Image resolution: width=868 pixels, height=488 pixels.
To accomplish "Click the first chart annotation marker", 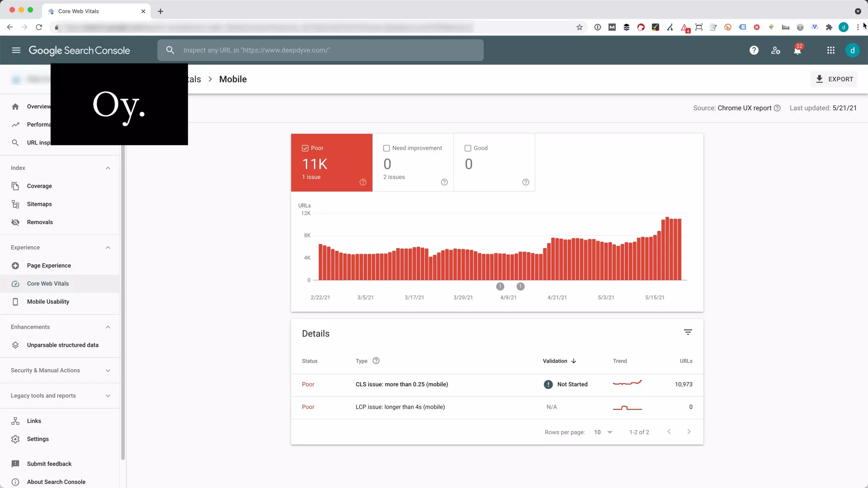I will pyautogui.click(x=500, y=287).
